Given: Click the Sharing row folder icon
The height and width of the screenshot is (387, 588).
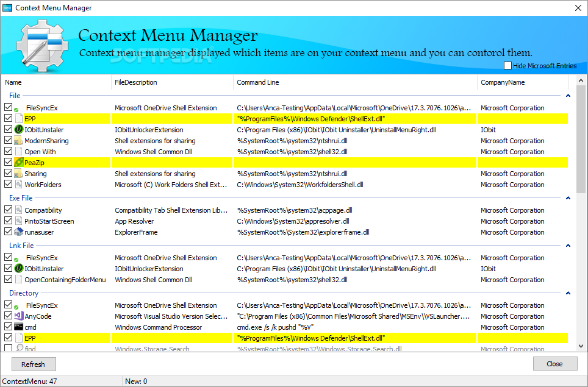Looking at the screenshot, I should tap(19, 174).
